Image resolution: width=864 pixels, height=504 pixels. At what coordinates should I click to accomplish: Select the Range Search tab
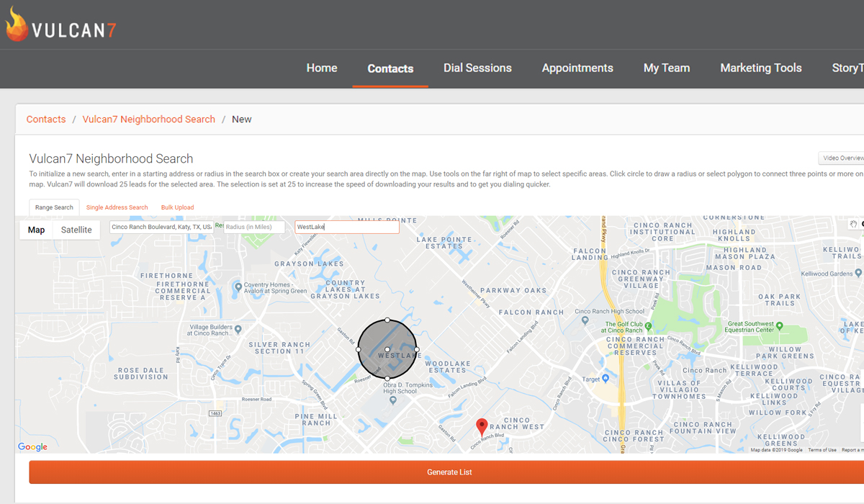(54, 207)
